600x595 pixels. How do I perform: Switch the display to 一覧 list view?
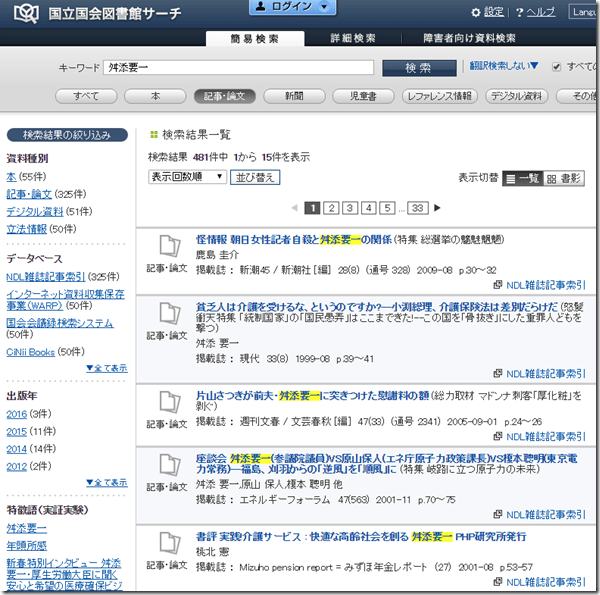pyautogui.click(x=522, y=177)
